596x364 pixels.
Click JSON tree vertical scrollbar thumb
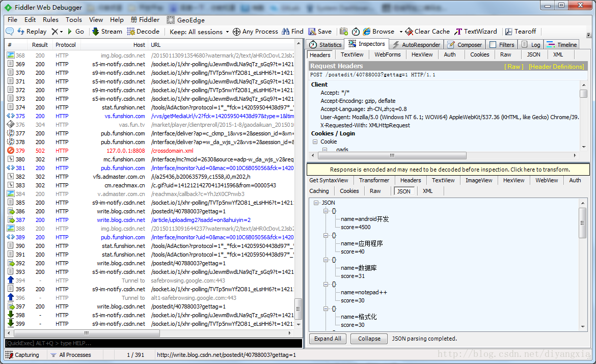tap(582, 222)
